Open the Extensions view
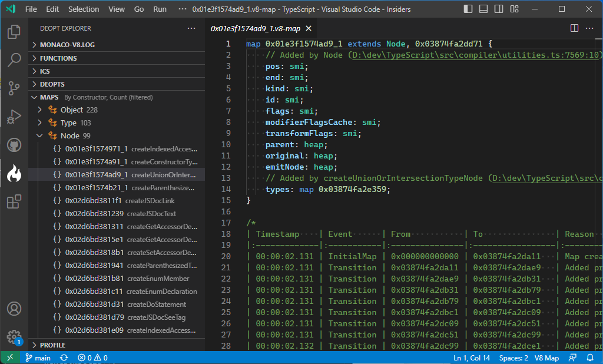The height and width of the screenshot is (364, 603). coord(14,201)
